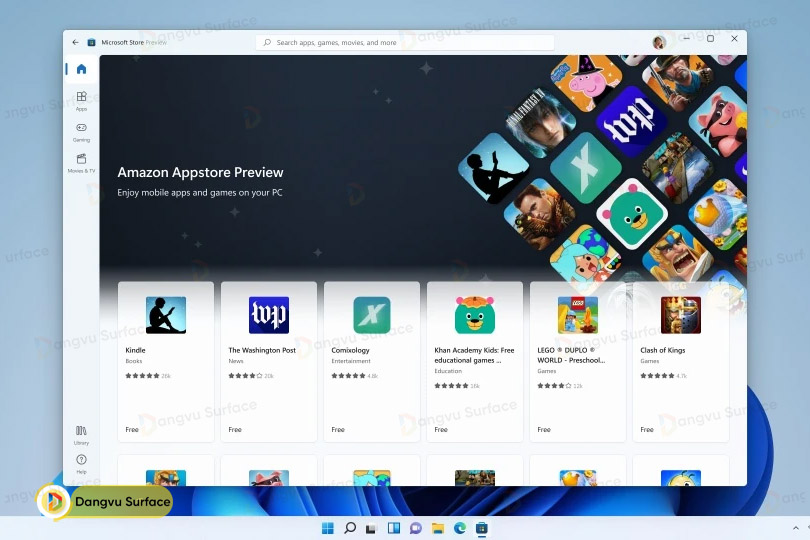Click the Free price on Kindle card
Viewport: 810px width, 540px height.
(132, 429)
